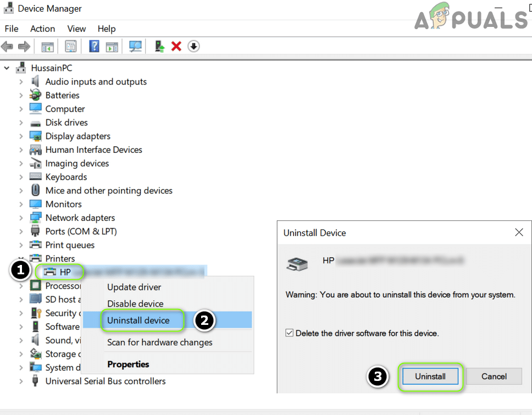This screenshot has height=415, width=532.
Task: Click the red X uninstall toolbar icon
Action: 176,46
